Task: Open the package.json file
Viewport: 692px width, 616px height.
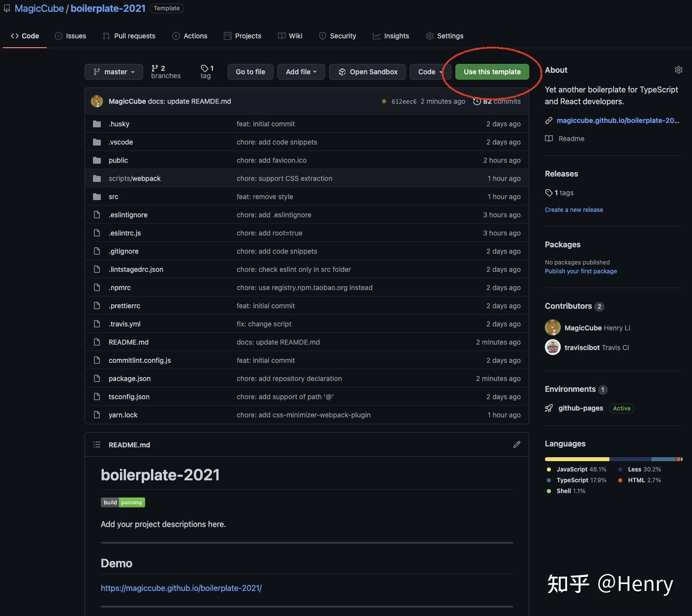Action: coord(129,379)
